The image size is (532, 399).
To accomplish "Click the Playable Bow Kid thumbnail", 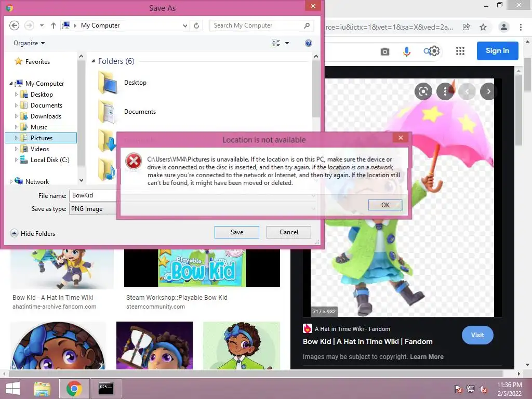I will tap(202, 268).
